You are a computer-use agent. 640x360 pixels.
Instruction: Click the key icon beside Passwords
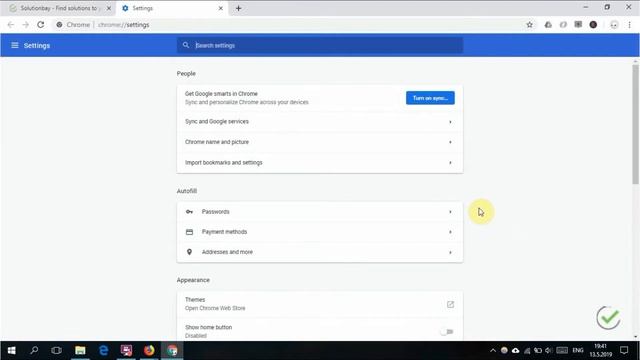coord(189,212)
